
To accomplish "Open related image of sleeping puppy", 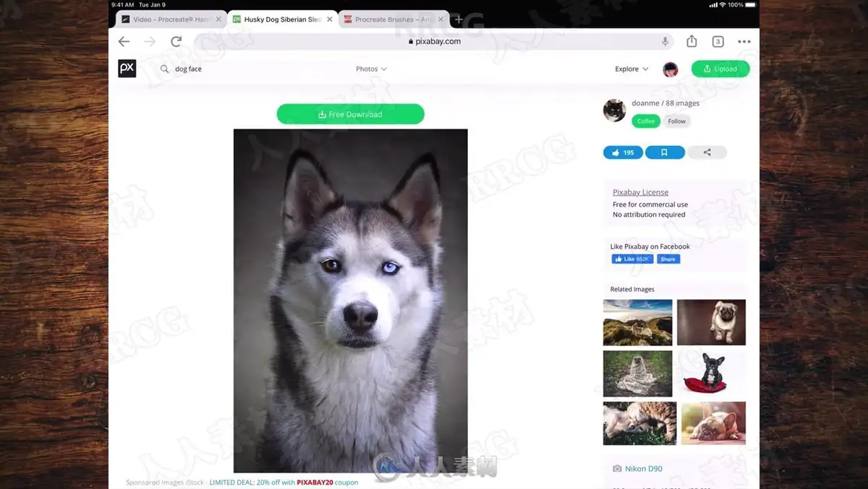I will pyautogui.click(x=713, y=424).
